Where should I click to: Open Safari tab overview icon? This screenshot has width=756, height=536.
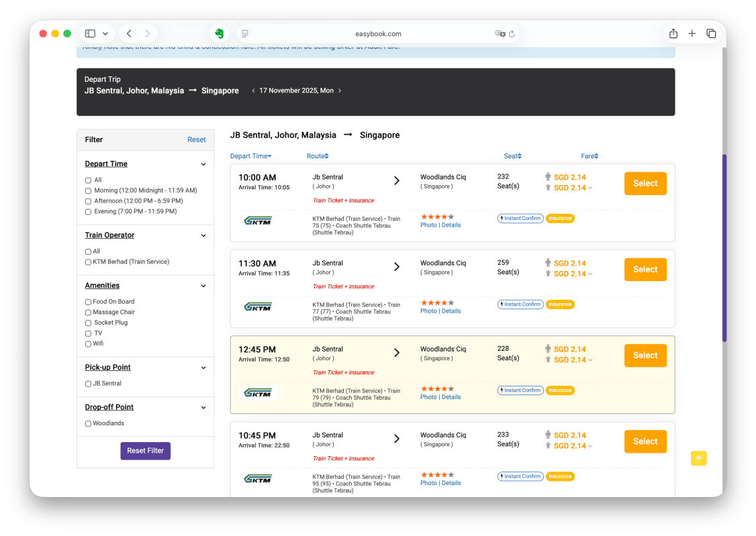[x=711, y=34]
